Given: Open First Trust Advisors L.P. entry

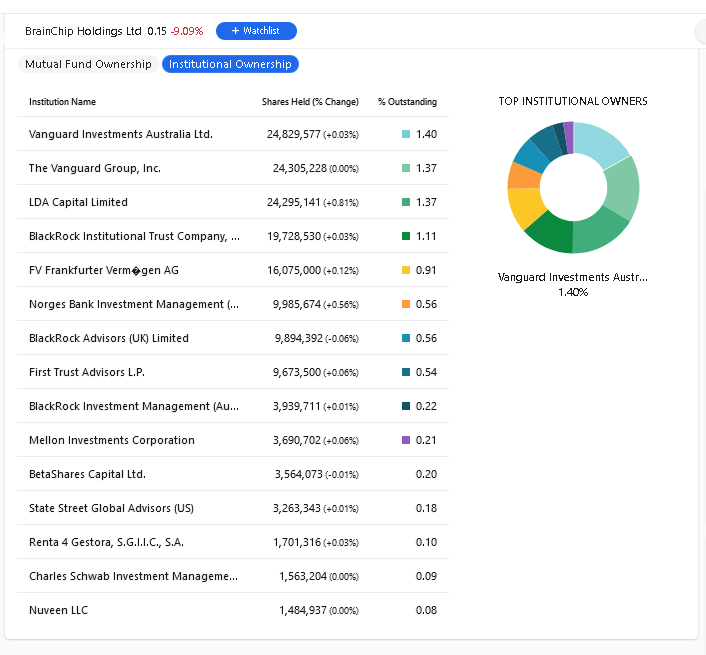Looking at the screenshot, I should click(x=90, y=372).
